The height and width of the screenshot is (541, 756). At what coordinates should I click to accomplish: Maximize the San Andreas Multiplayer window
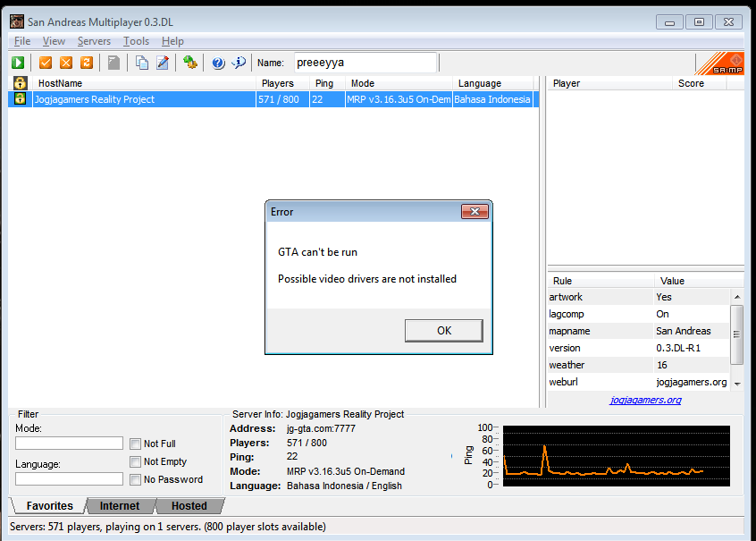tap(699, 22)
